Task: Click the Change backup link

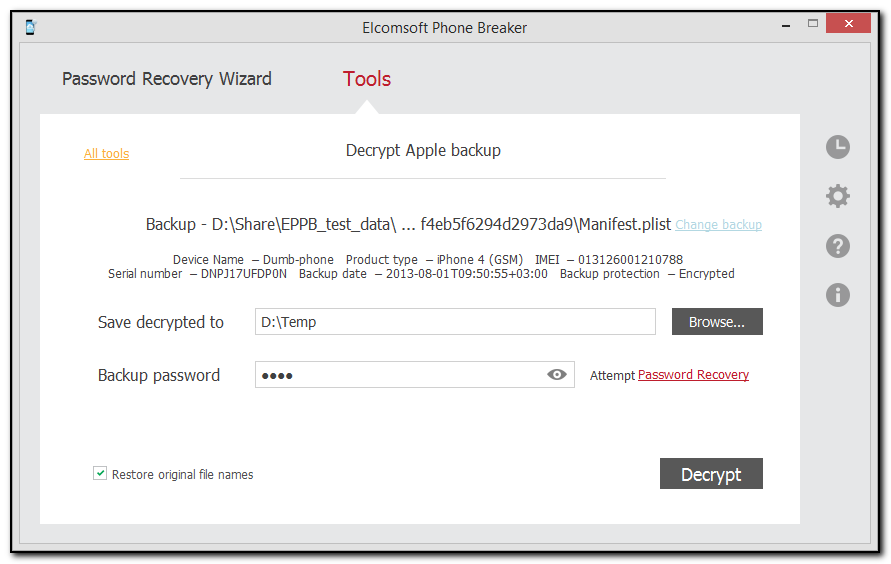Action: click(718, 225)
